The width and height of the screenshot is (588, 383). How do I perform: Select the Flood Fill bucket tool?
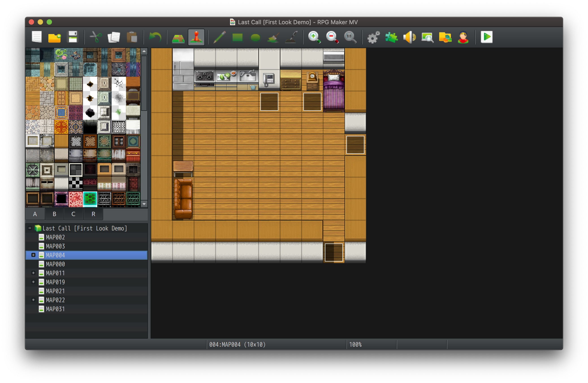click(273, 38)
